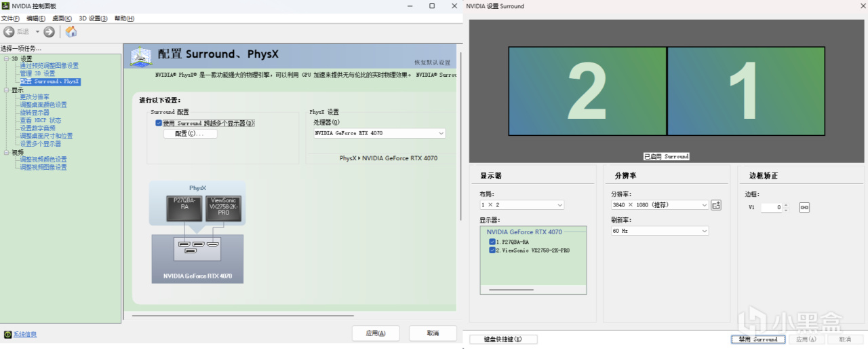The height and width of the screenshot is (349, 868).
Task: Click the bezel link icon next to V1
Action: (804, 208)
